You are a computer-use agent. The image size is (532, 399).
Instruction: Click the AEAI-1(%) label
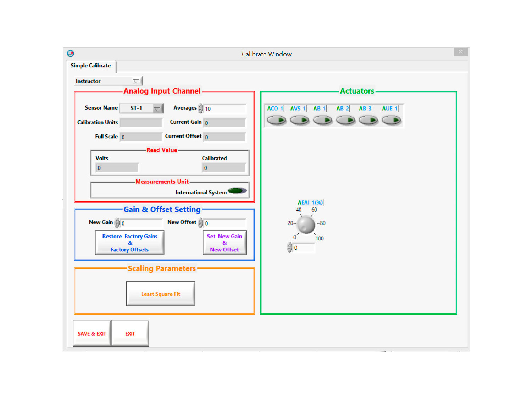tap(310, 203)
